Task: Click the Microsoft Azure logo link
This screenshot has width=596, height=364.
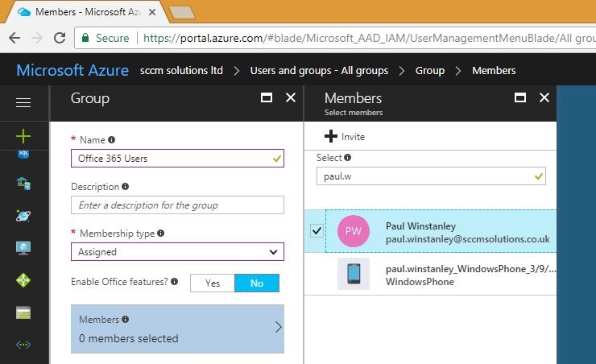Action: click(72, 70)
